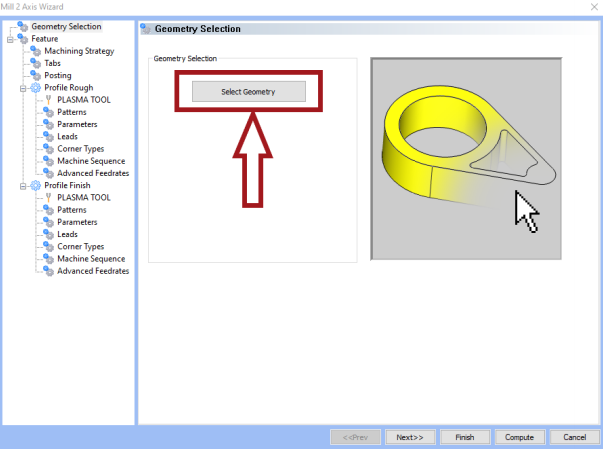The width and height of the screenshot is (603, 449).
Task: Open the Tabs page in tree
Action: click(52, 63)
